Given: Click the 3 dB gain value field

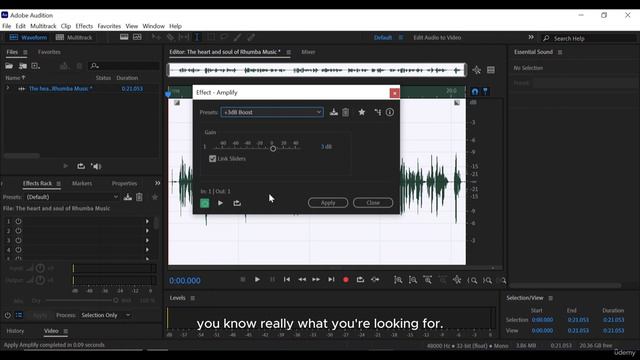Looking at the screenshot, I should (x=326, y=147).
